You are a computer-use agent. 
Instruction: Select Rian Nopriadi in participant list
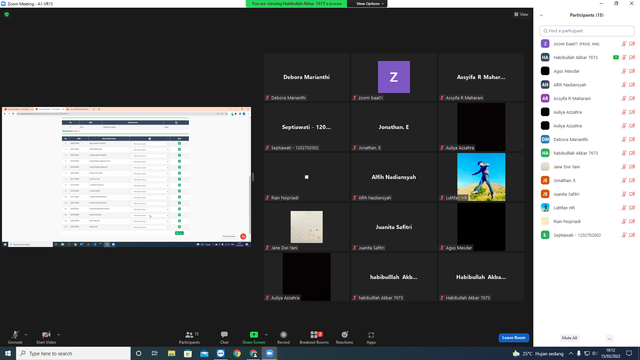(x=587, y=221)
